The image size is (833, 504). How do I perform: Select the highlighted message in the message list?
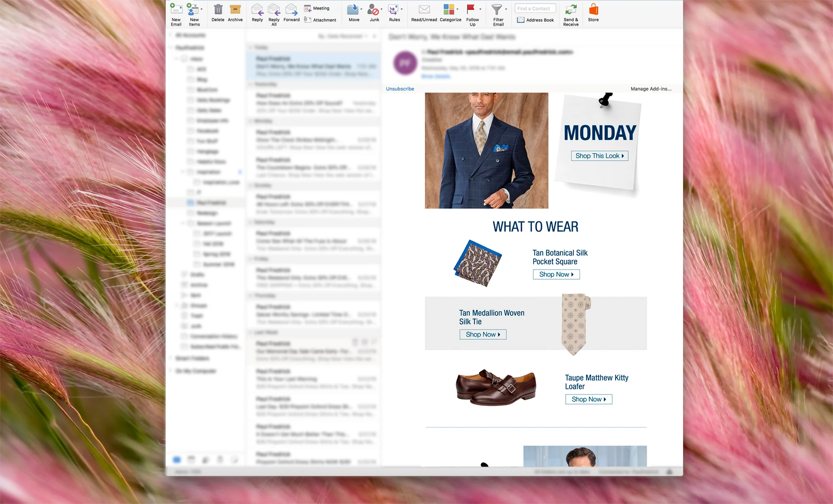(314, 66)
